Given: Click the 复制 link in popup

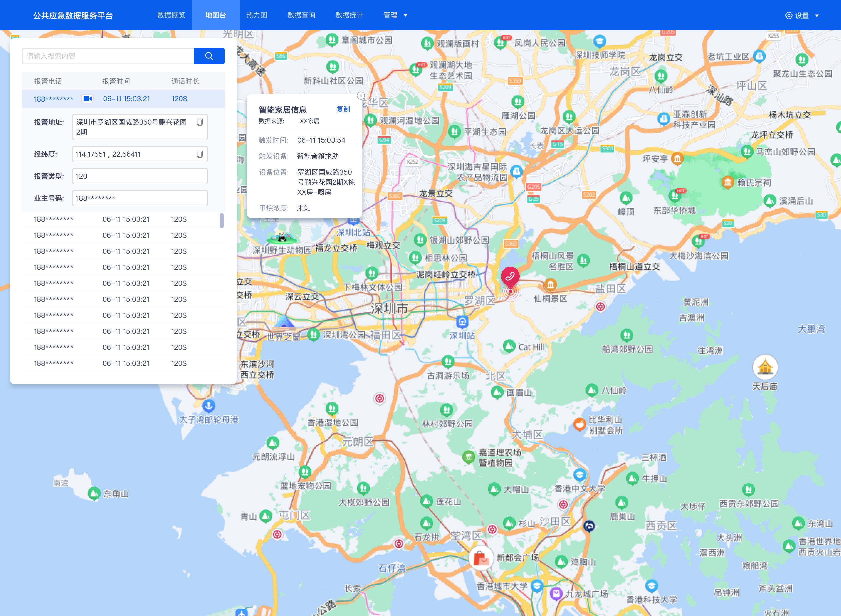Looking at the screenshot, I should tap(343, 109).
